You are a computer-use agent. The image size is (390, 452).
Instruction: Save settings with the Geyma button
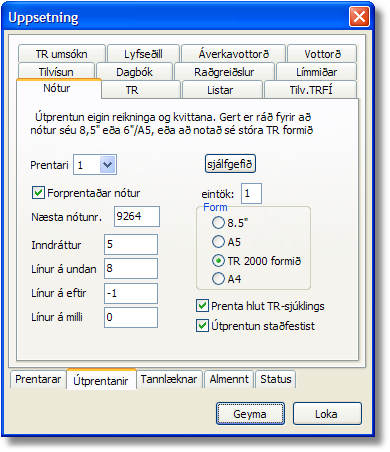tap(250, 414)
